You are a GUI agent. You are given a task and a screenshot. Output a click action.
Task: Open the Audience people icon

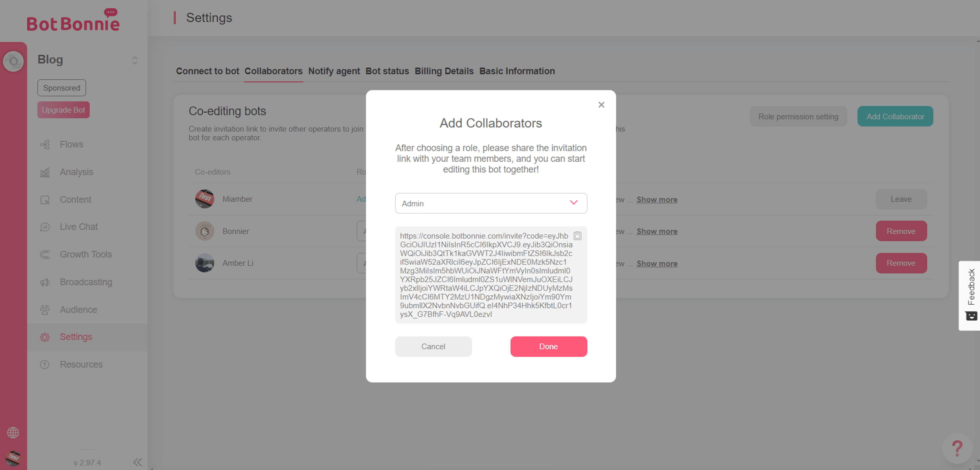click(45, 310)
